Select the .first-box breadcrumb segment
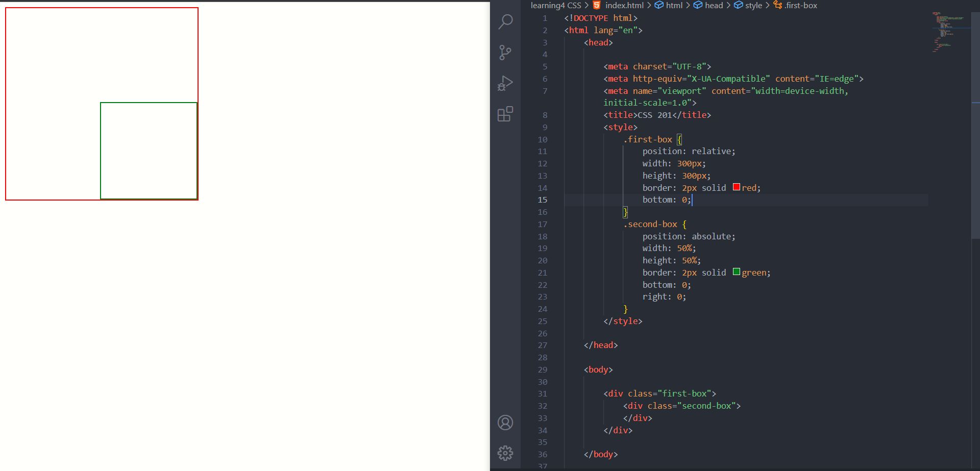The height and width of the screenshot is (471, 980). (795, 5)
